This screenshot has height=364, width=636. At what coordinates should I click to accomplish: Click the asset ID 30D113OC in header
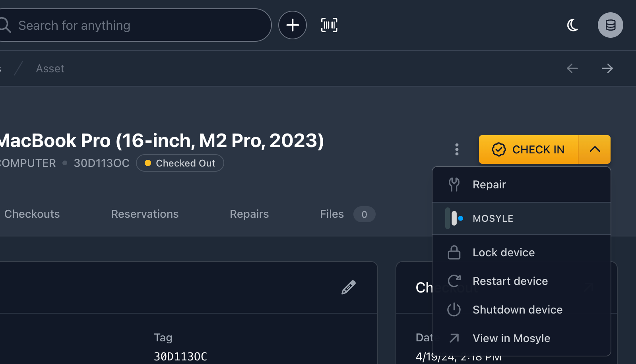click(101, 163)
